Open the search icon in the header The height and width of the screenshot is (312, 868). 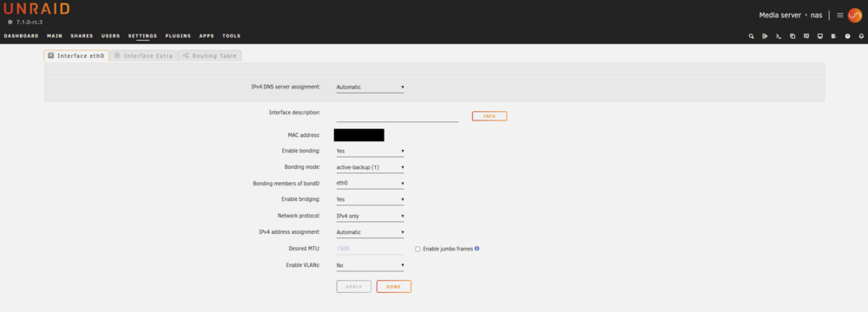751,36
